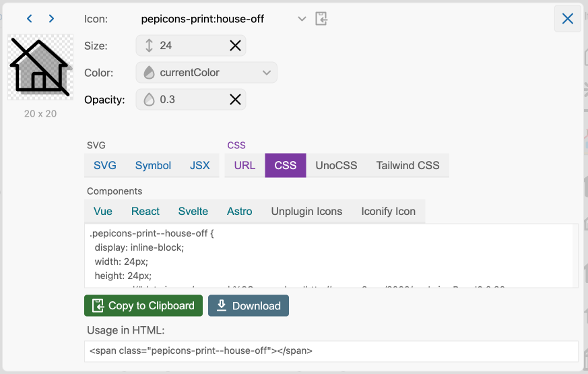The width and height of the screenshot is (588, 374).
Task: Open the UnoCSS tab
Action: click(336, 166)
